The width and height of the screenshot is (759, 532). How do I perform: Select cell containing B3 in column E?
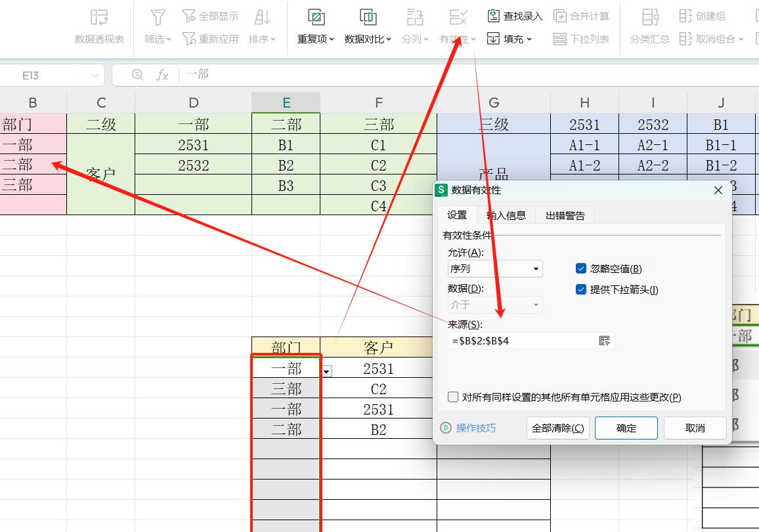coord(286,185)
